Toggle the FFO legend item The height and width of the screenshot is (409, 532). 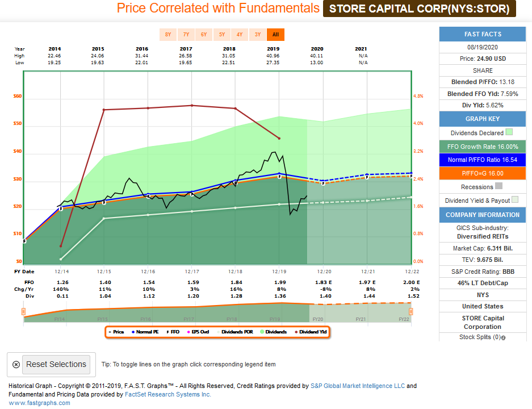coord(173,332)
